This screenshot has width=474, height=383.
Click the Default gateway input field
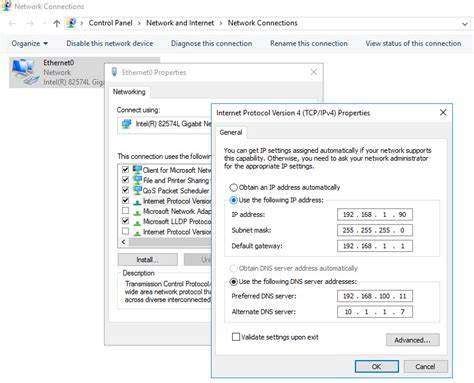(x=375, y=246)
